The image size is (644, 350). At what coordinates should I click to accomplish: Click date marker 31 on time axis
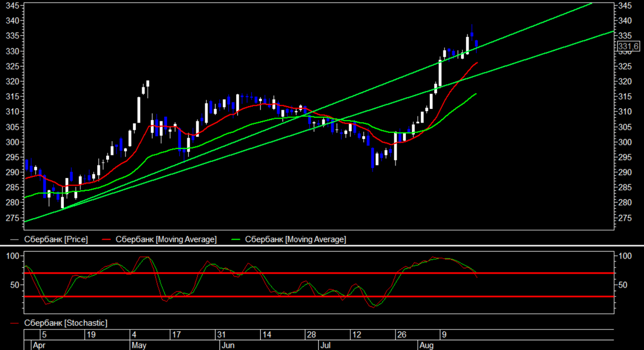click(221, 335)
